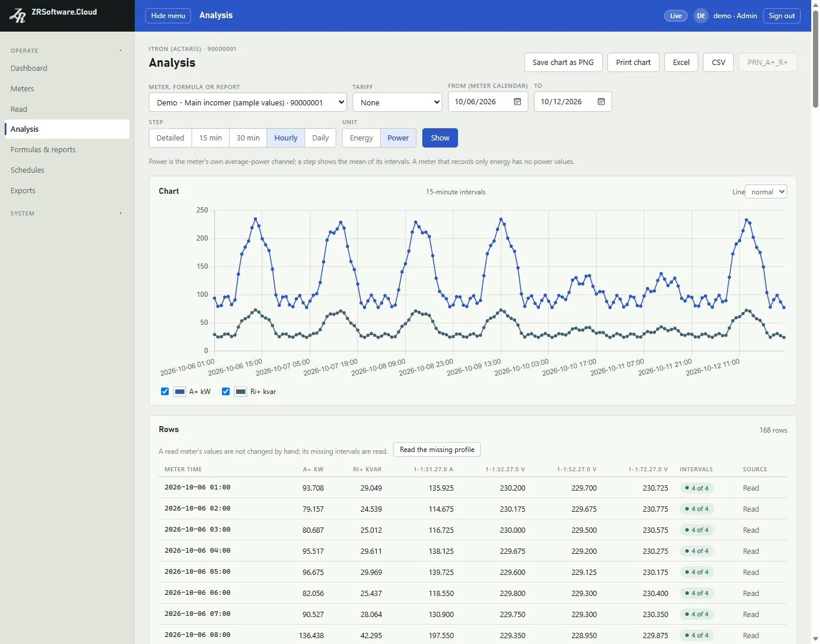Click the Print chart button
Viewport: 820px width, 644px height.
(x=633, y=63)
